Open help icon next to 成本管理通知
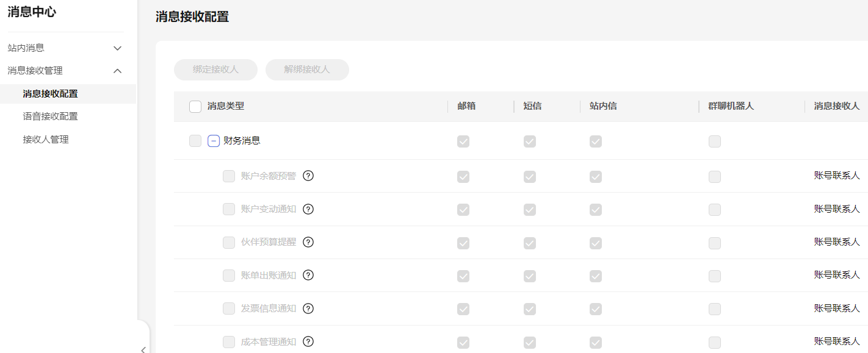Screen dimensions: 868x353 [308, 341]
